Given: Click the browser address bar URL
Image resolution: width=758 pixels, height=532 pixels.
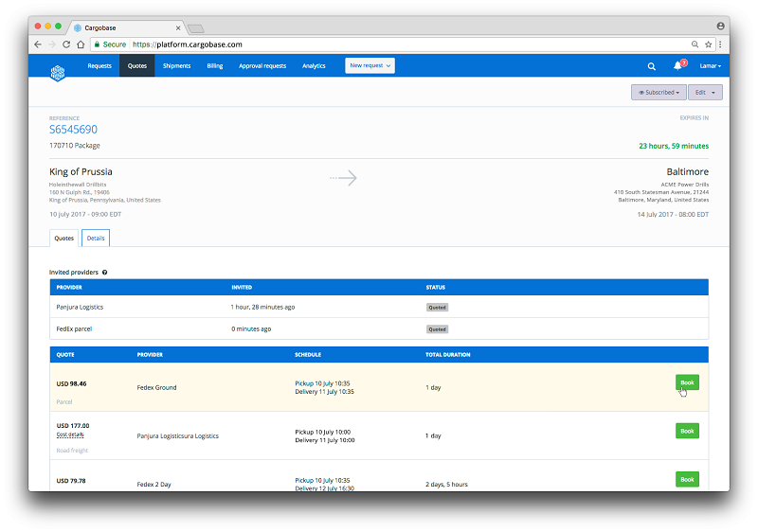Looking at the screenshot, I should [187, 44].
